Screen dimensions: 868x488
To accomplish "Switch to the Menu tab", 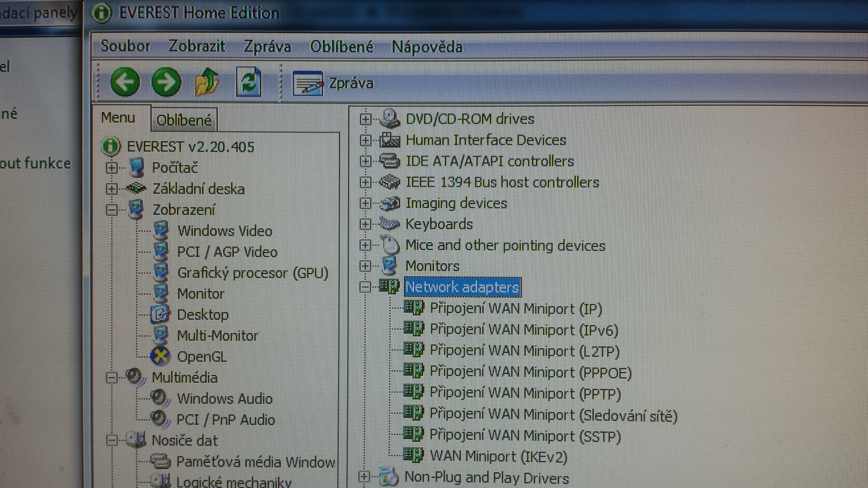I will [118, 117].
